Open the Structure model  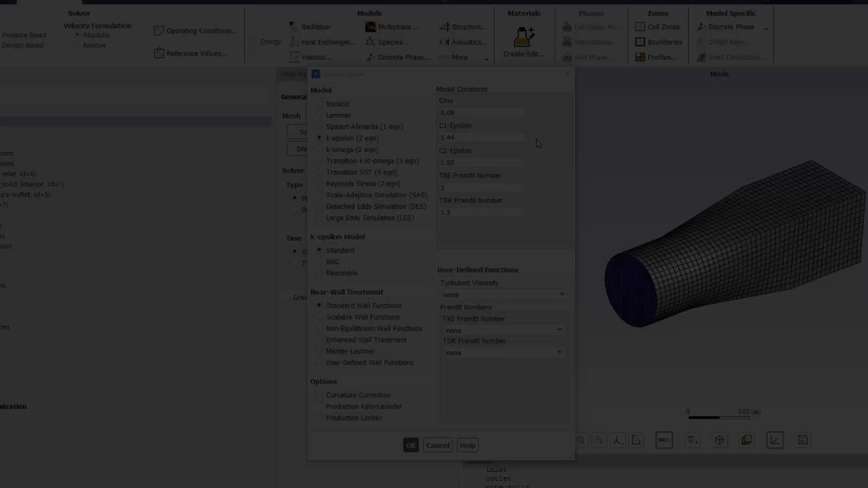(462, 27)
